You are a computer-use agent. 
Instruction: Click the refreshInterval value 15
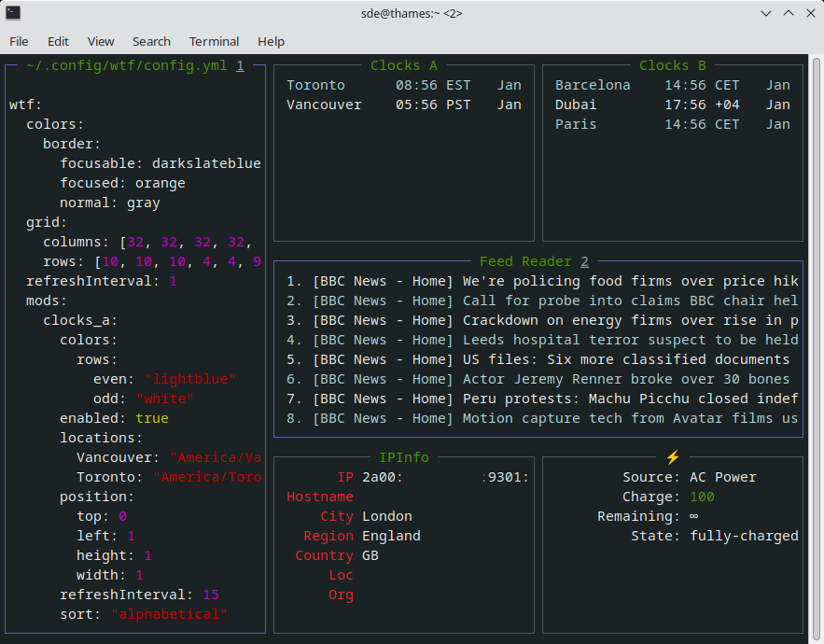click(x=210, y=594)
